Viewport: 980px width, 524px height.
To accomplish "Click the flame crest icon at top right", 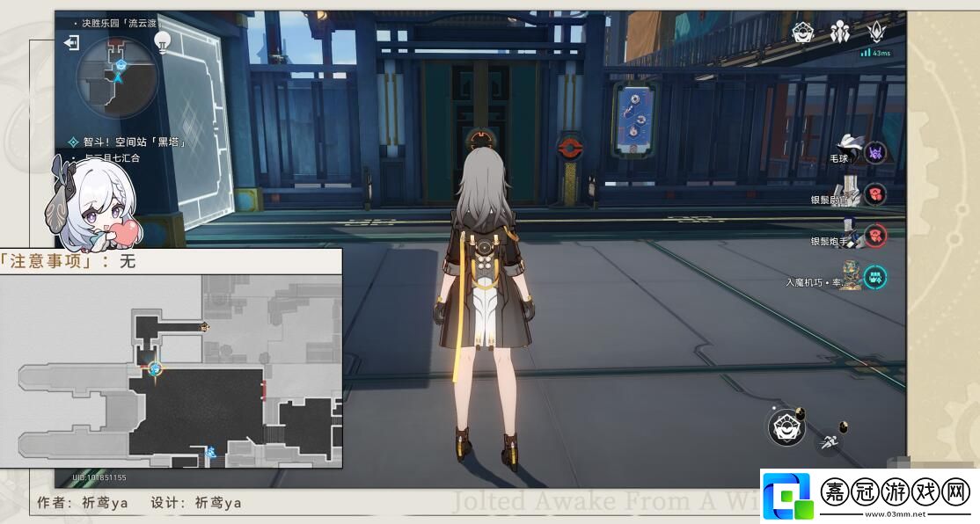I will [877, 32].
